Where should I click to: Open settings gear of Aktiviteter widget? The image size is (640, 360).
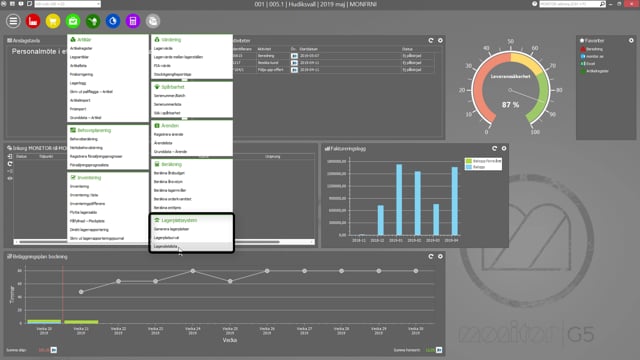pyautogui.click(x=440, y=40)
